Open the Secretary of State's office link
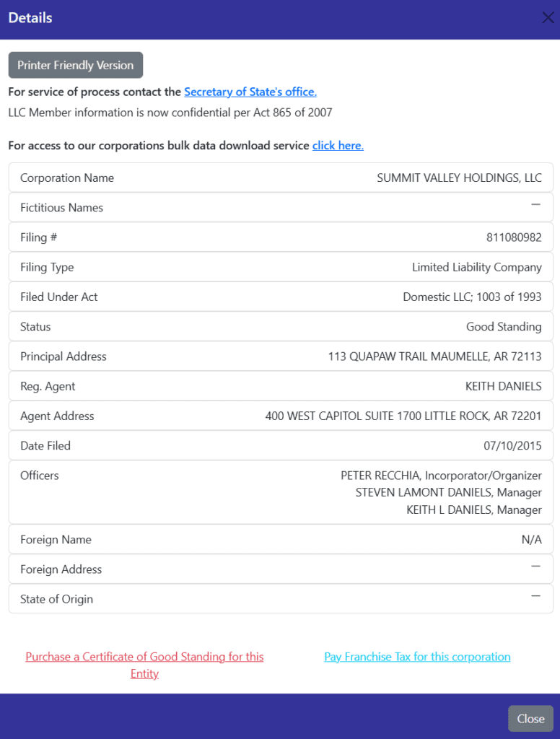Screen dimensions: 560x739 (250, 92)
